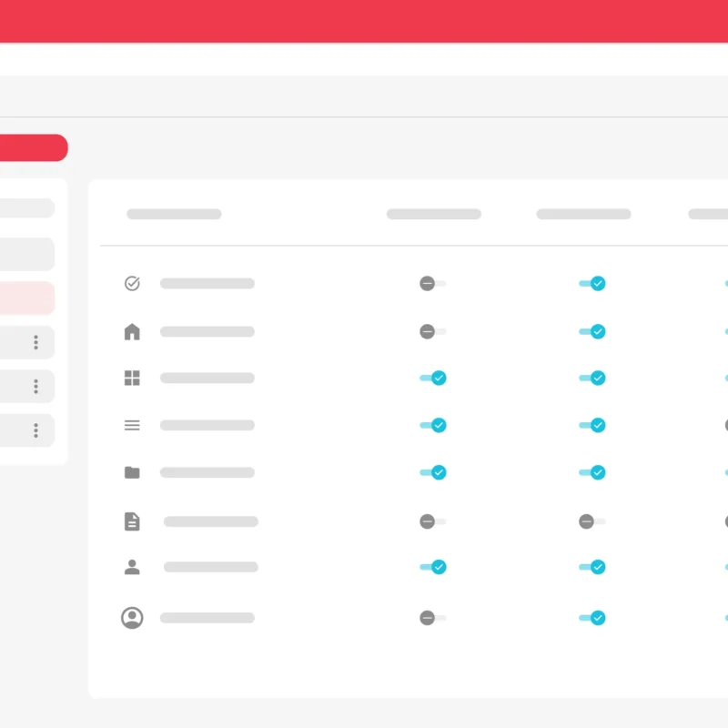Click the checkmark circle row icon
Image resolution: width=728 pixels, height=728 pixels.
[132, 283]
